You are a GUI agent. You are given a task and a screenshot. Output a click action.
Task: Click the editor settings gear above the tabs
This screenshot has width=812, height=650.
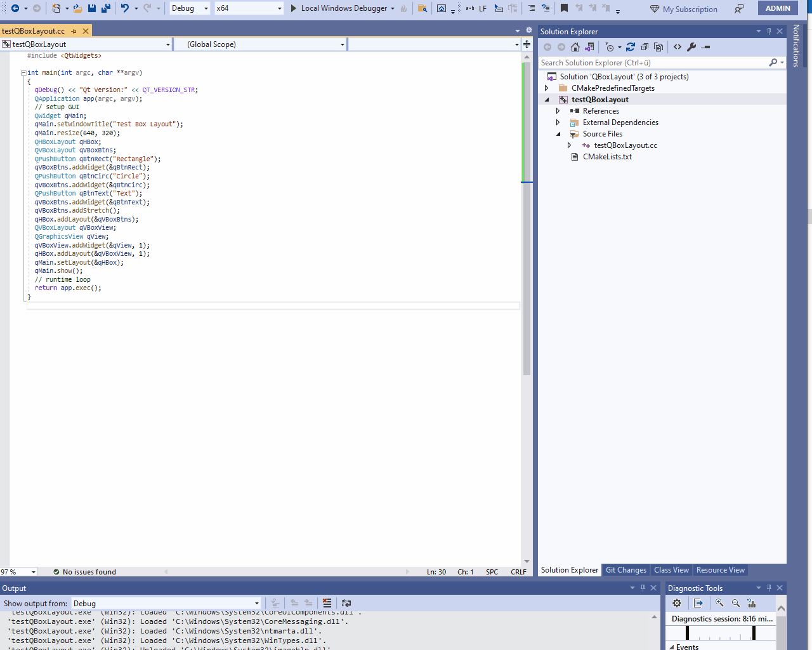point(529,30)
